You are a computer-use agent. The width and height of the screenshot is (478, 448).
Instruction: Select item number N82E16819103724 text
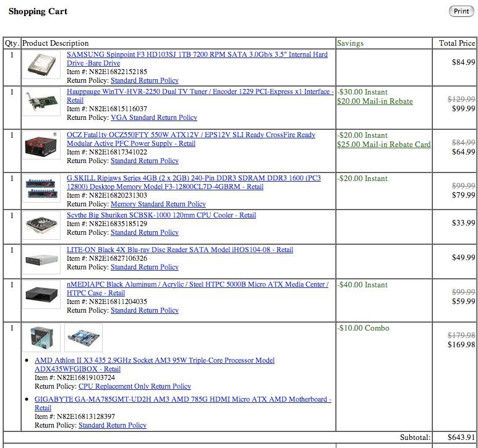click(x=86, y=378)
